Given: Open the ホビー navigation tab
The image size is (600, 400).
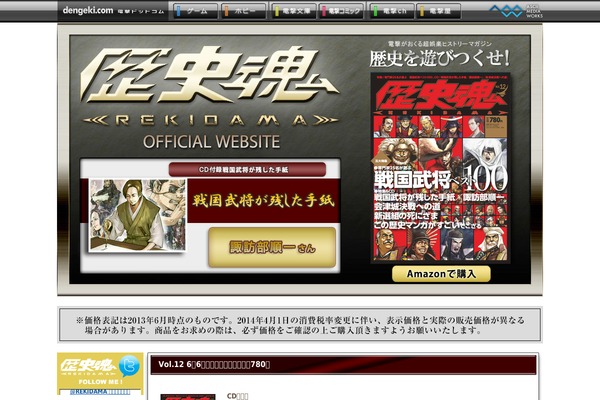Looking at the screenshot, I should (x=243, y=11).
